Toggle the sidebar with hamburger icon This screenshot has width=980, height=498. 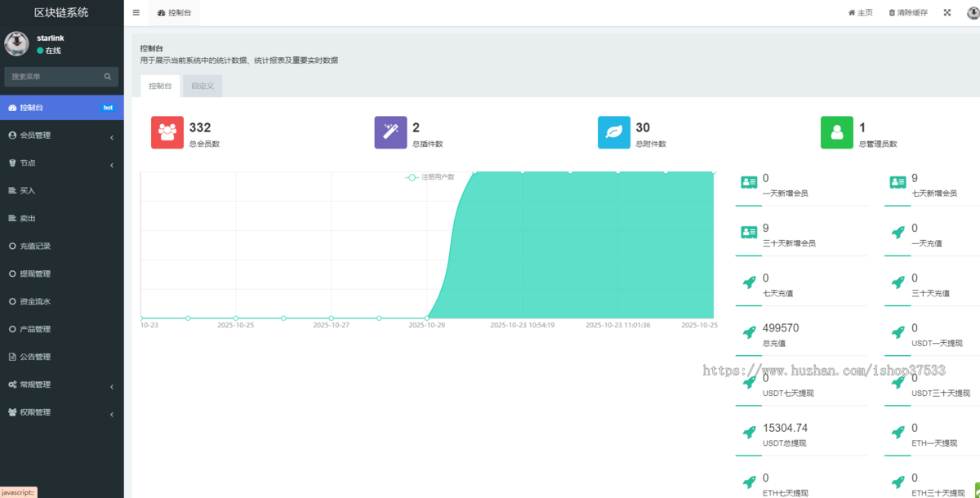pyautogui.click(x=136, y=12)
